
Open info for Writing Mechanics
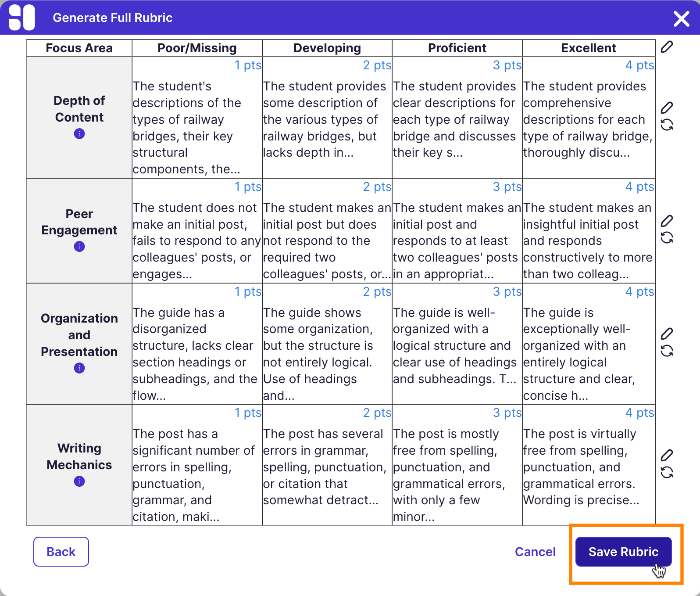(x=79, y=481)
